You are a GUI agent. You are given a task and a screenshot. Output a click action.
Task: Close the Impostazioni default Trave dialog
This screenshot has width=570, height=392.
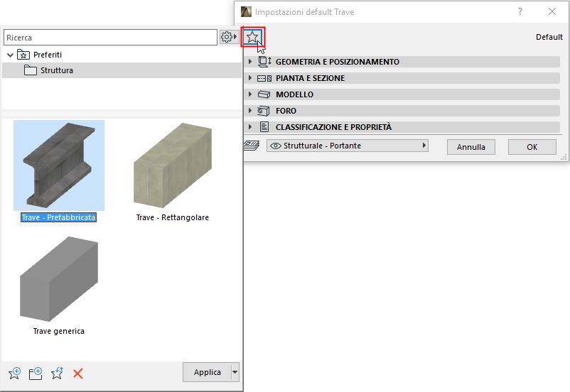click(552, 11)
